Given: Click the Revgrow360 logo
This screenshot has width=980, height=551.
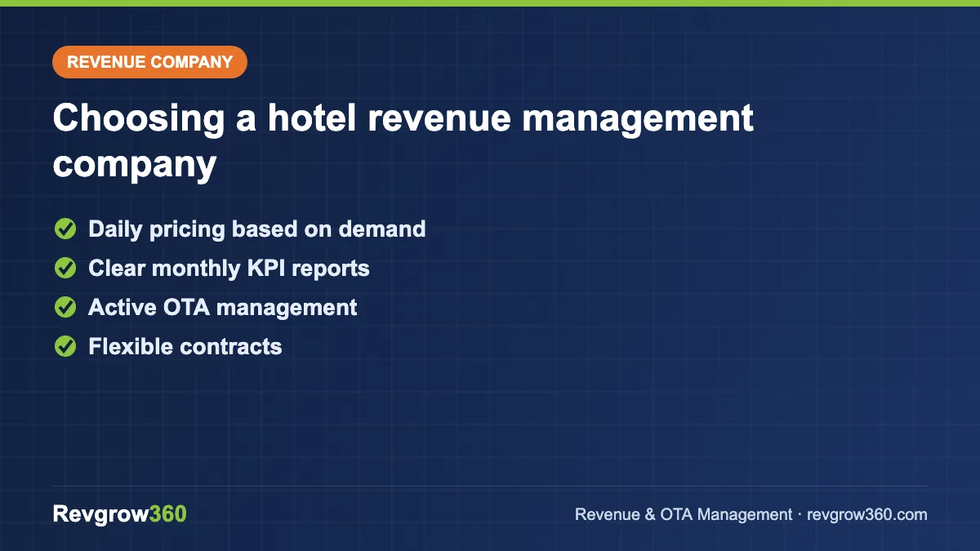Looking at the screenshot, I should click(119, 514).
